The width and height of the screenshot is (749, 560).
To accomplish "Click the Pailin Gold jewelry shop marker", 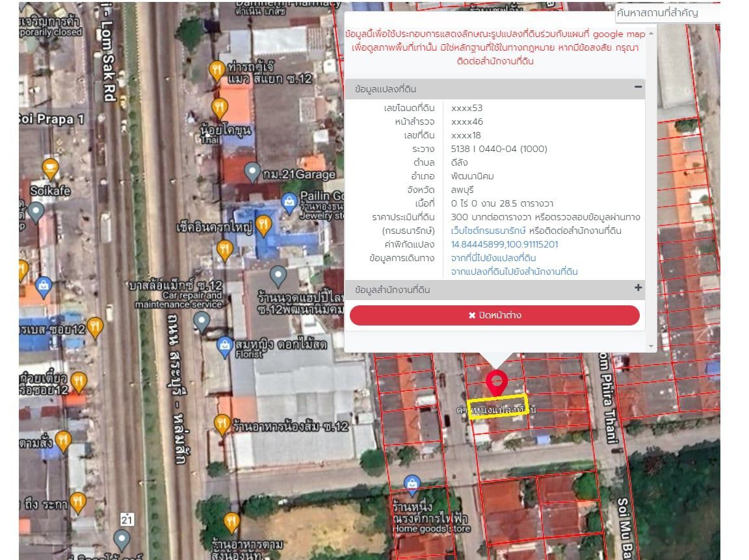I will coord(289,203).
